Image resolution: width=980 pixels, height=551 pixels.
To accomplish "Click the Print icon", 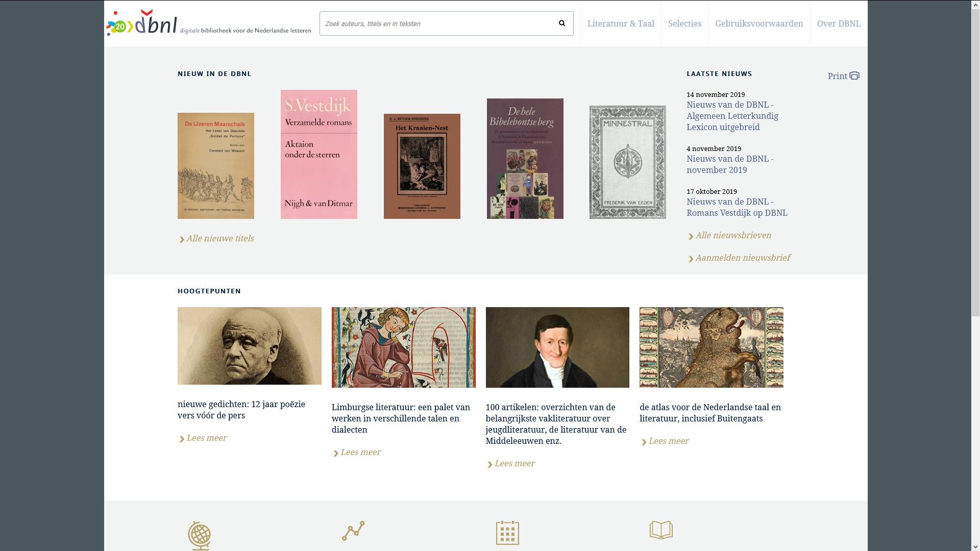I will [854, 76].
